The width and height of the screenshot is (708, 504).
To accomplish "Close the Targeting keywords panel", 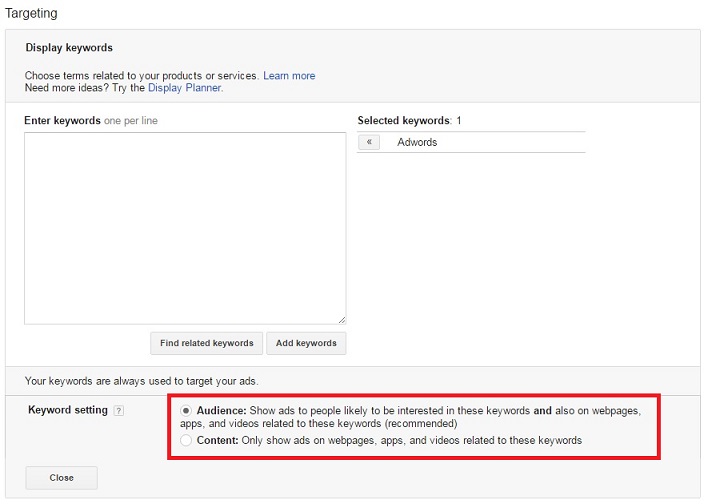I will tap(61, 478).
